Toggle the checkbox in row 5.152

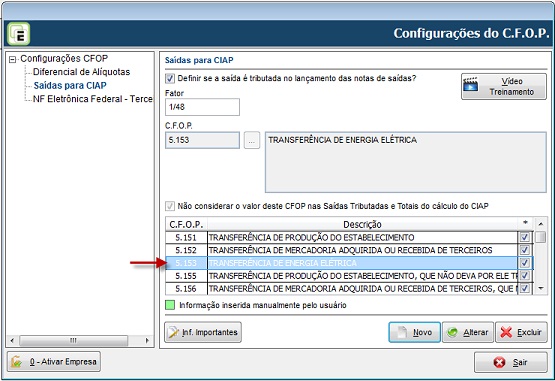(x=525, y=250)
